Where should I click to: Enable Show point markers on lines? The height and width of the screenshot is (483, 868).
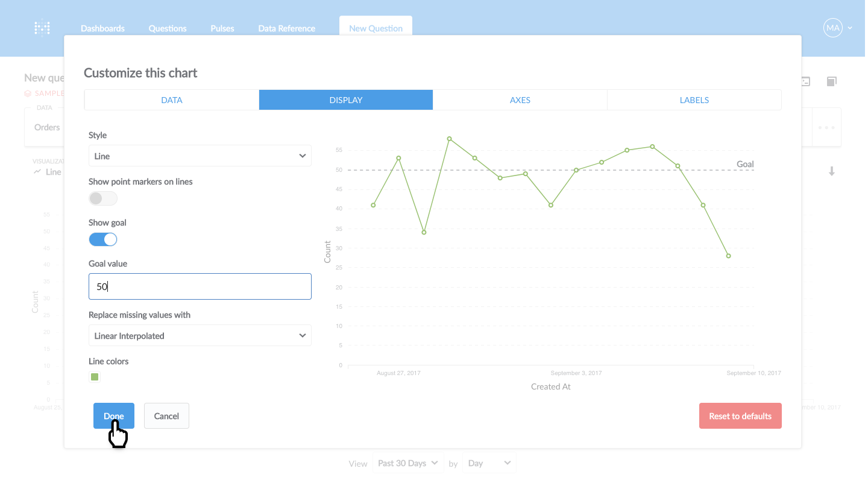click(x=102, y=198)
